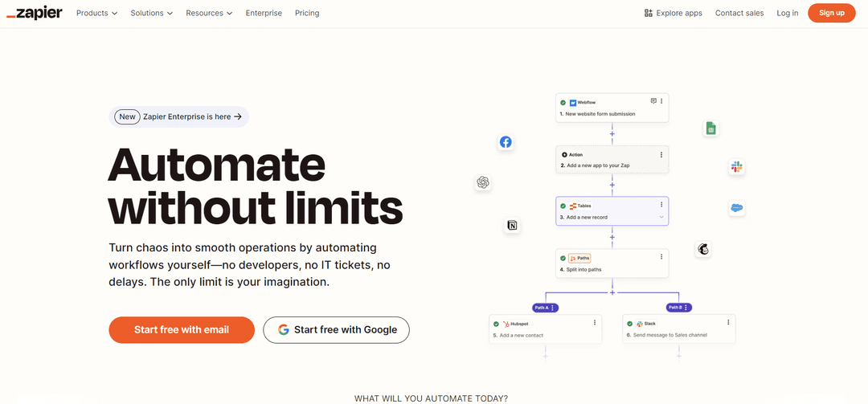Open the Pricing page
This screenshot has width=868, height=404.
click(x=307, y=13)
